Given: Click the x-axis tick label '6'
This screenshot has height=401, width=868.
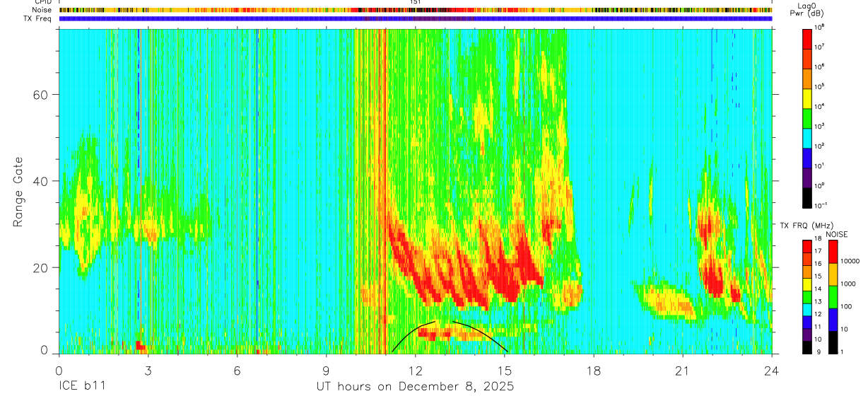Looking at the screenshot, I should [x=237, y=370].
